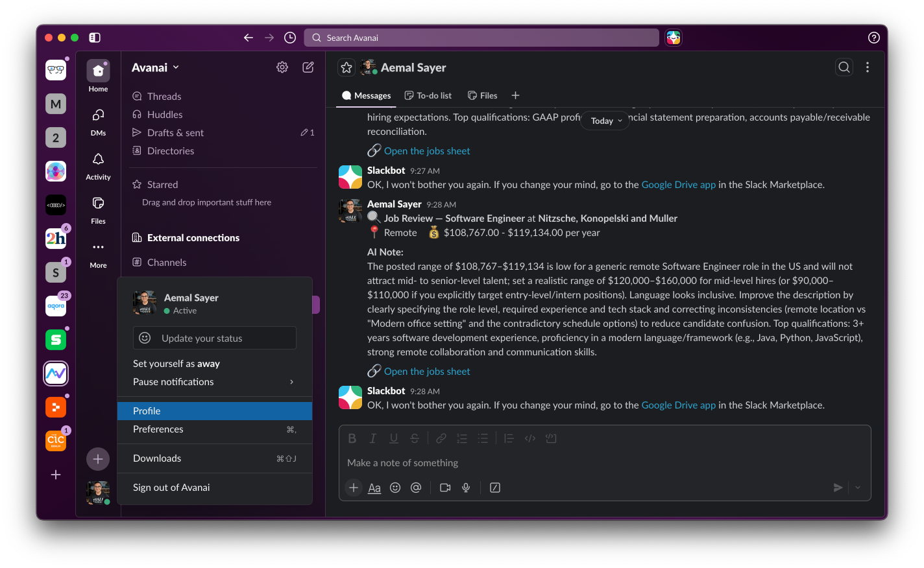Open Google Drive app link at 9:28 AM

[x=679, y=405]
